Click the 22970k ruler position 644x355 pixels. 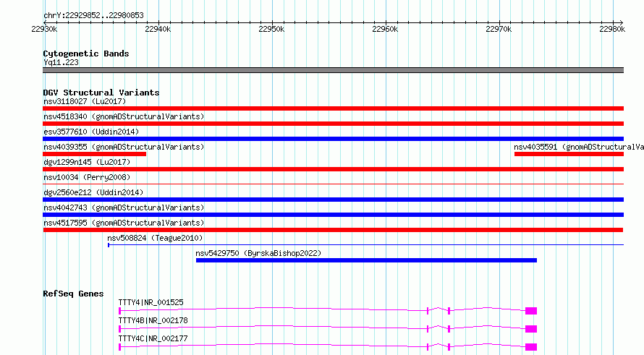[x=499, y=29]
